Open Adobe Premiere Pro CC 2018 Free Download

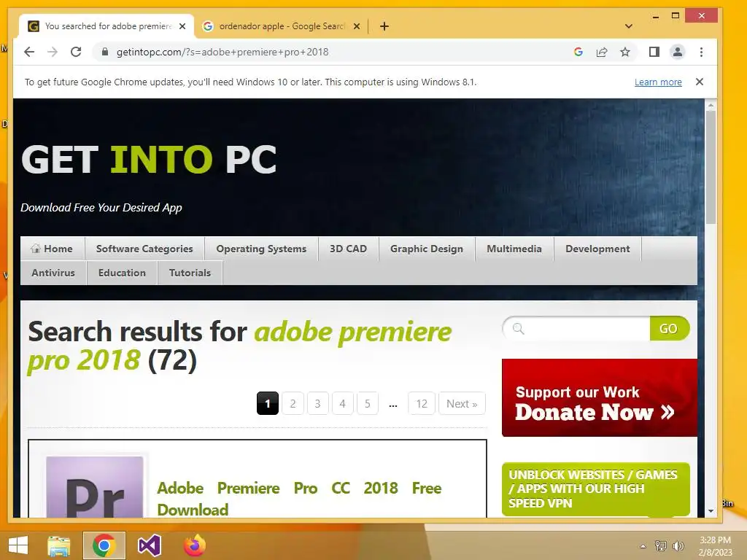pos(299,499)
